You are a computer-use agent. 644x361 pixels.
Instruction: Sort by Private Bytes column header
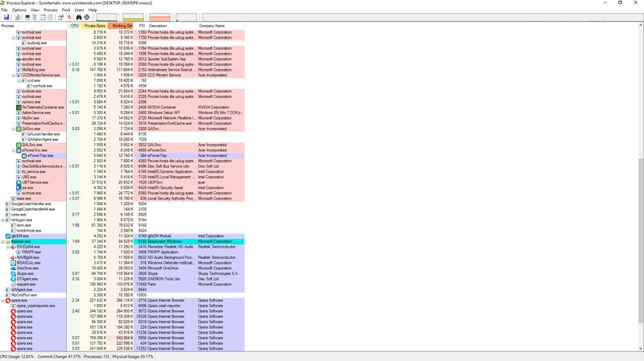pos(94,26)
